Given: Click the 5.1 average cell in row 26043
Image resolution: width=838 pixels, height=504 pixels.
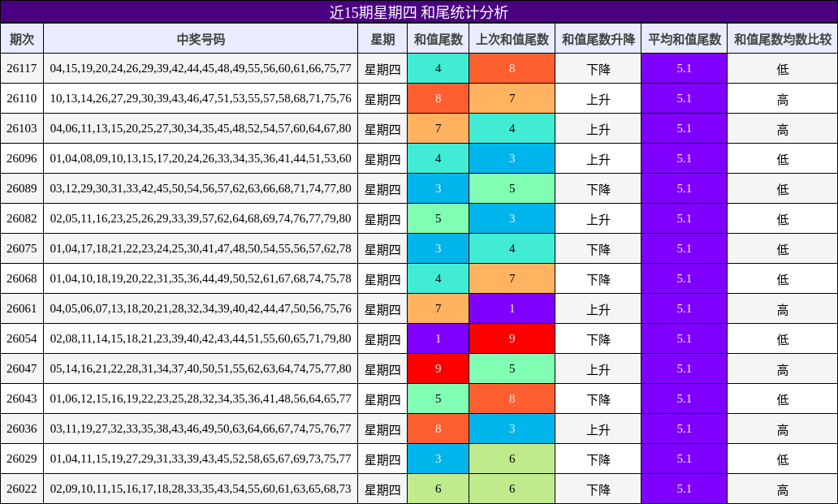Looking at the screenshot, I should 684,398.
